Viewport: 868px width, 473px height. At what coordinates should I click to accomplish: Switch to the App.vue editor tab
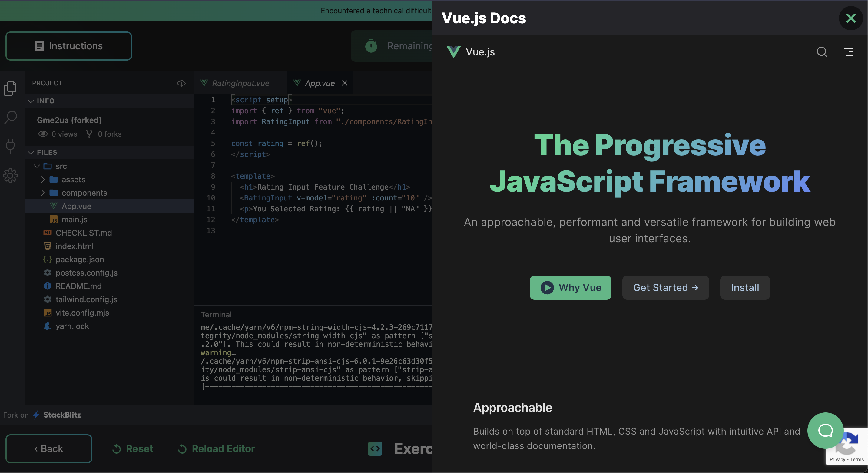click(320, 83)
